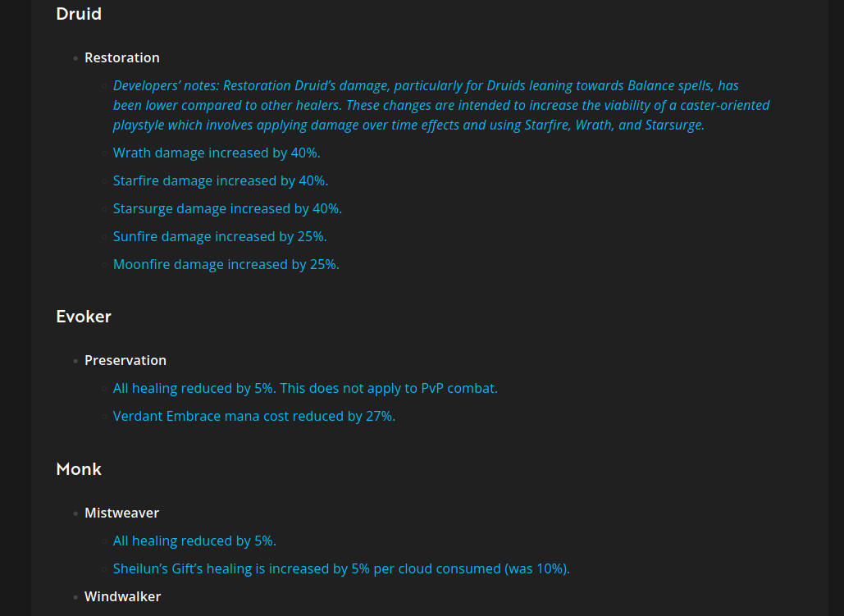Click the Moonfire damage increased line

(226, 265)
